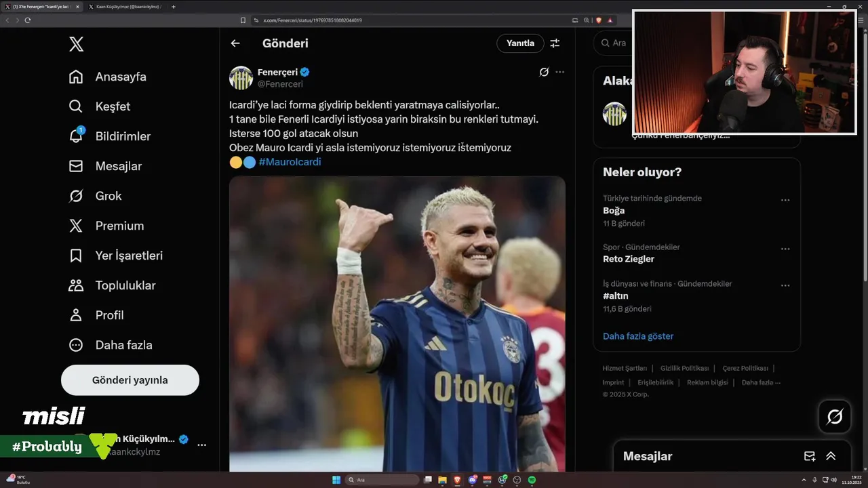Screen dimensions: 868x488
Task: Open Discord from the taskbar
Action: coord(472,480)
